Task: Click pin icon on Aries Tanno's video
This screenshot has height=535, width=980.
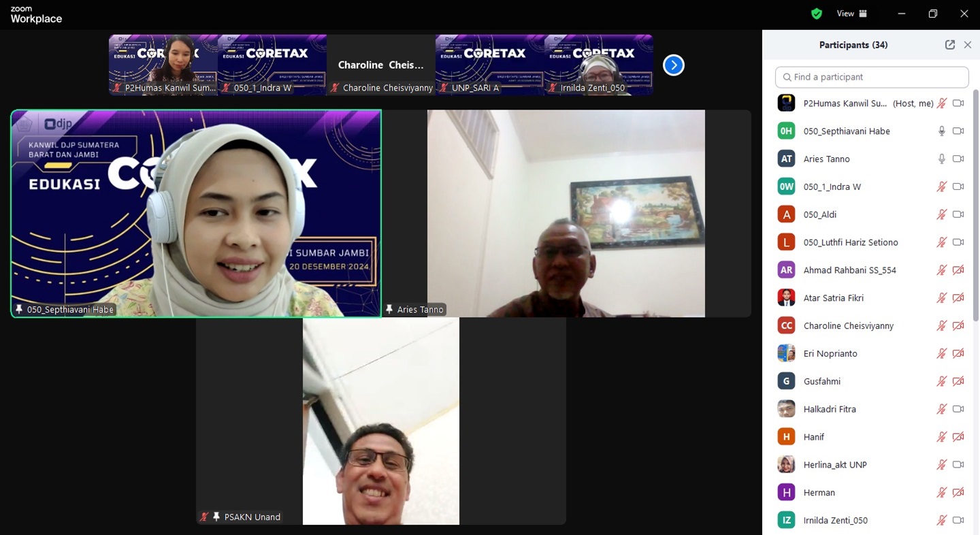Action: (x=389, y=310)
